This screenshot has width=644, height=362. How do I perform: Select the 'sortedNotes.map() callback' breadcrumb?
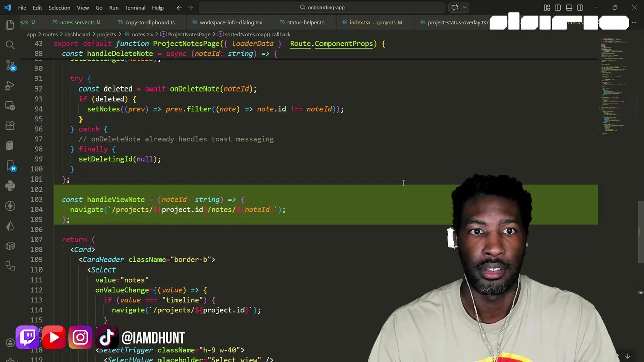[258, 34]
